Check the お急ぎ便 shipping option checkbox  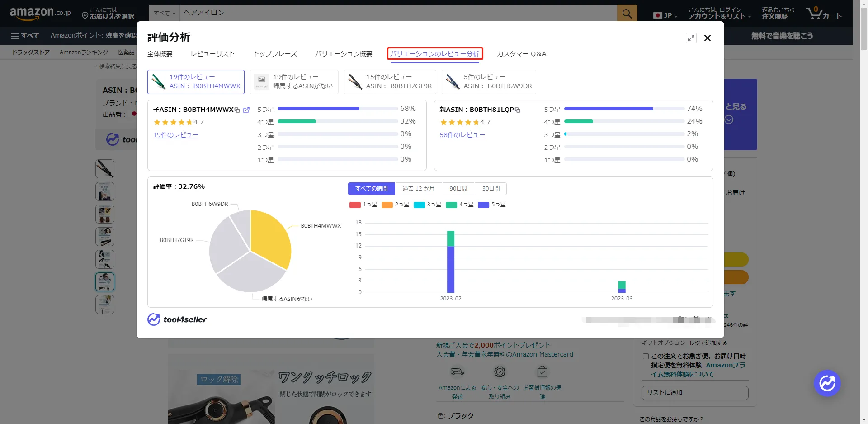pyautogui.click(x=646, y=357)
